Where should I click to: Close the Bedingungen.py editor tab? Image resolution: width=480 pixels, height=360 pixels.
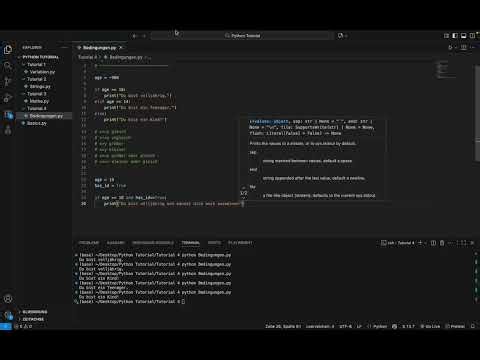tap(121, 48)
